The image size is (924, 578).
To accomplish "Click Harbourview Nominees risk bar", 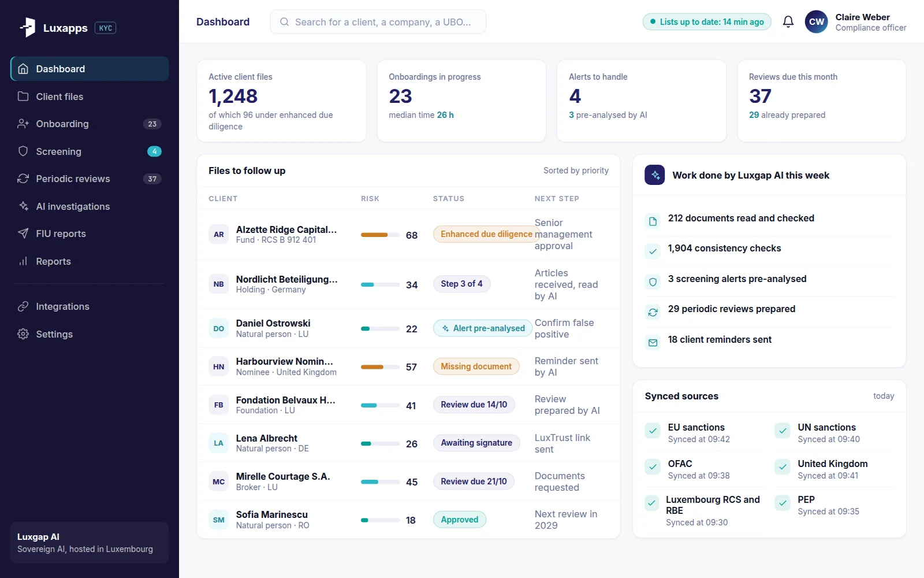I will 380,367.
